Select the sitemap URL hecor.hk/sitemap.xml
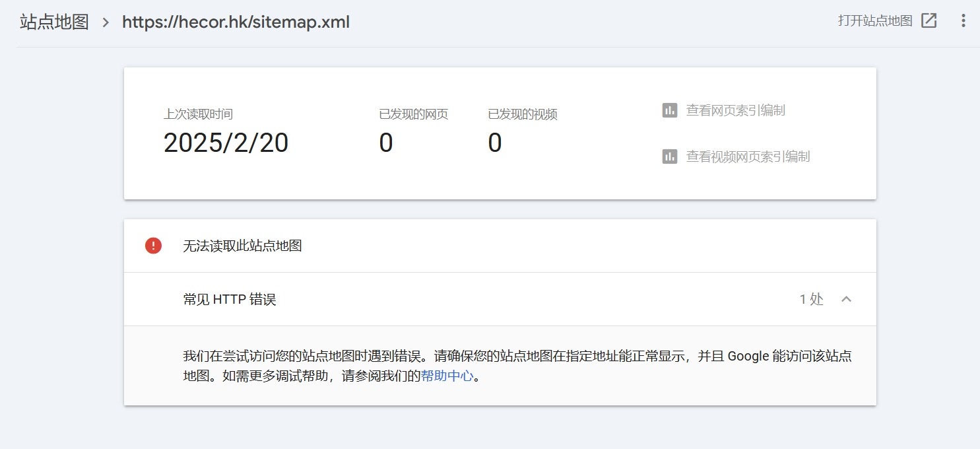The image size is (980, 449). [x=236, y=22]
